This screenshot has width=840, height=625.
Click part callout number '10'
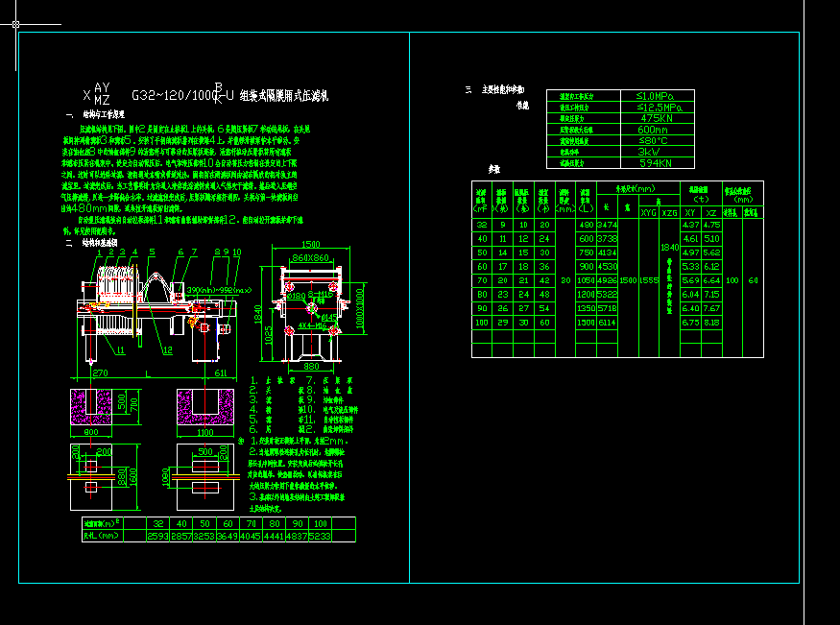coord(237,252)
